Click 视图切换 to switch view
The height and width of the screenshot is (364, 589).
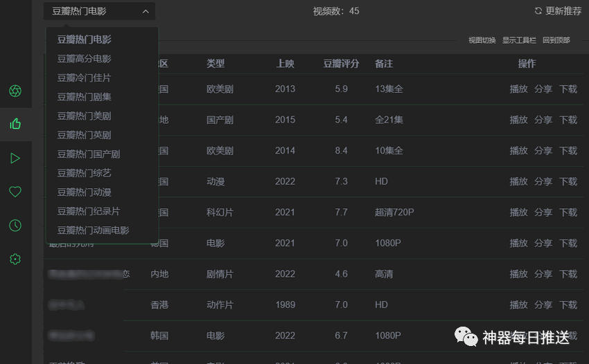(482, 40)
